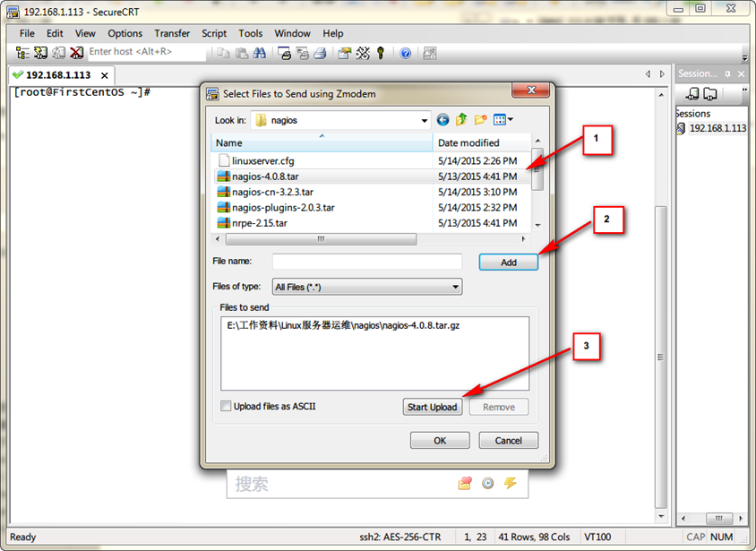Select linuxserver.cfg in file list
The width and height of the screenshot is (756, 551).
tap(371, 160)
